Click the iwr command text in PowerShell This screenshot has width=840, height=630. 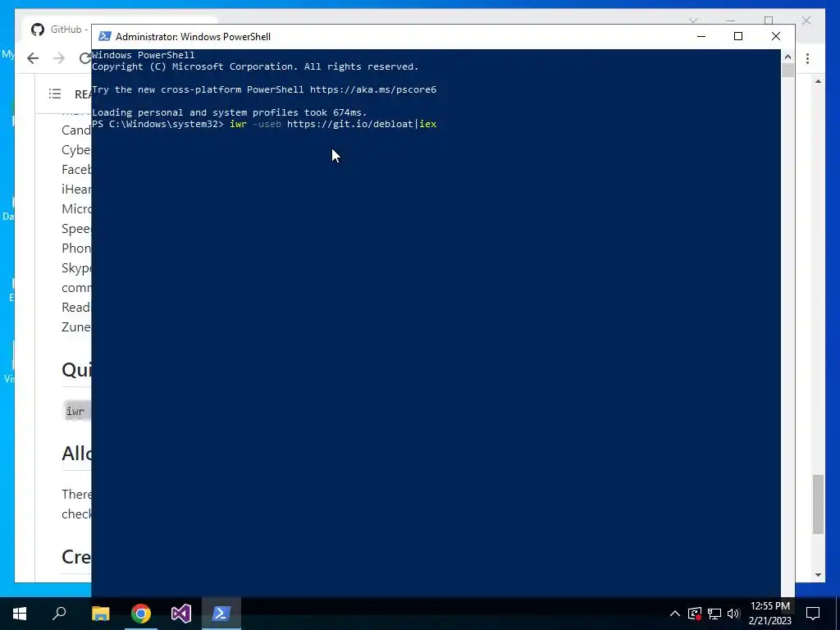point(239,124)
